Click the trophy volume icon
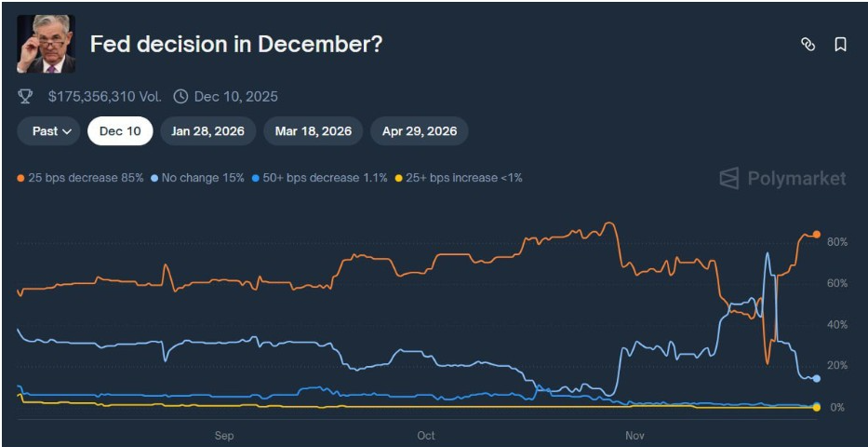Viewport: 868px width, 447px height. click(25, 96)
